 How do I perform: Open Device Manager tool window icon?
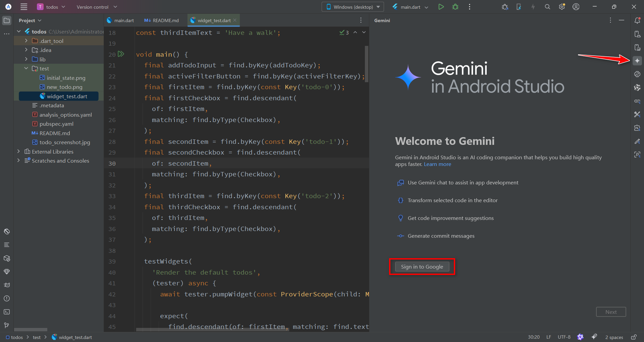[x=637, y=34]
